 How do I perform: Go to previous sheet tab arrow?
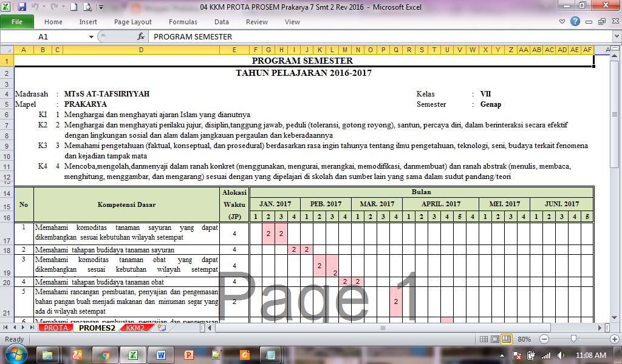coord(15,328)
